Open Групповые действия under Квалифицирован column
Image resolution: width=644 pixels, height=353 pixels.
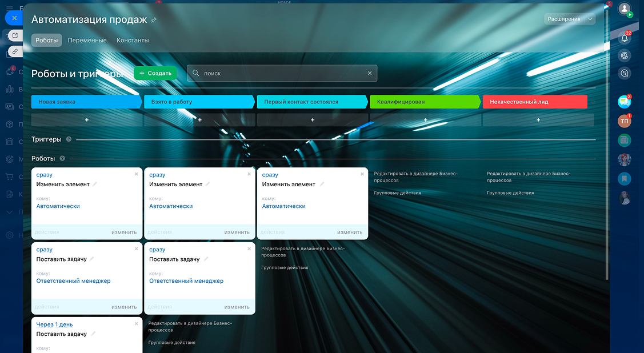tap(398, 193)
